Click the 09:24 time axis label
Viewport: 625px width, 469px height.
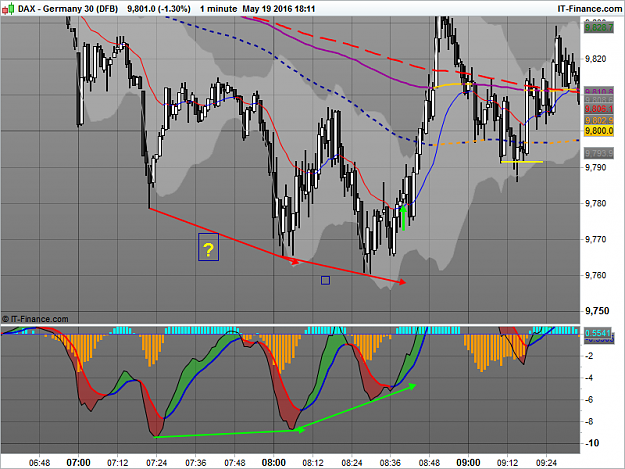tap(546, 463)
